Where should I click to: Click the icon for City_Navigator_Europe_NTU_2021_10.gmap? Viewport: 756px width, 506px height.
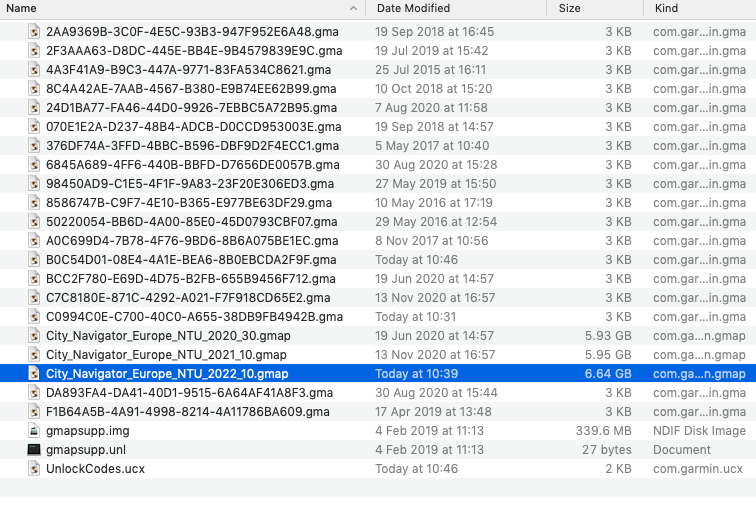(34, 355)
